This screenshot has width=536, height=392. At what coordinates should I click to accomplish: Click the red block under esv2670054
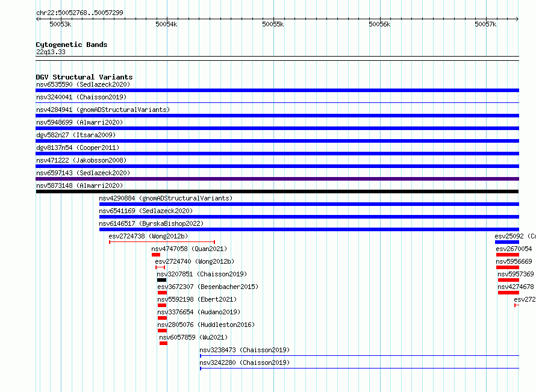point(508,255)
